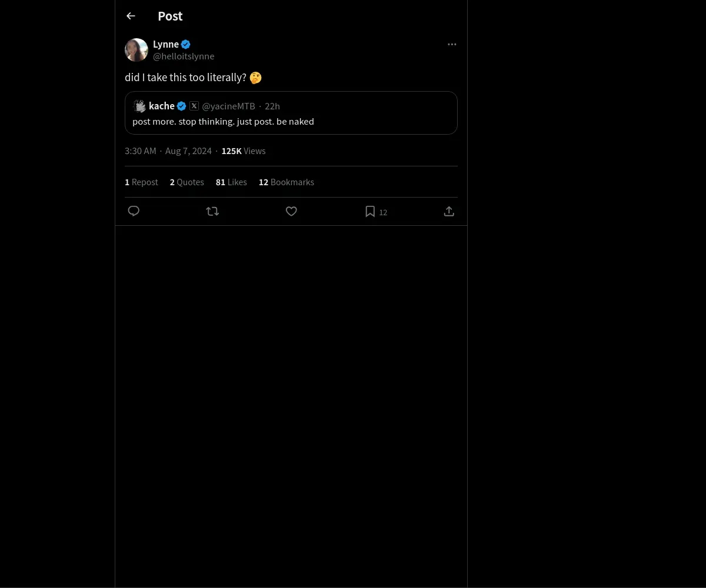Click Lynne's blue verified badge
This screenshot has height=588, width=706.
(x=185, y=44)
